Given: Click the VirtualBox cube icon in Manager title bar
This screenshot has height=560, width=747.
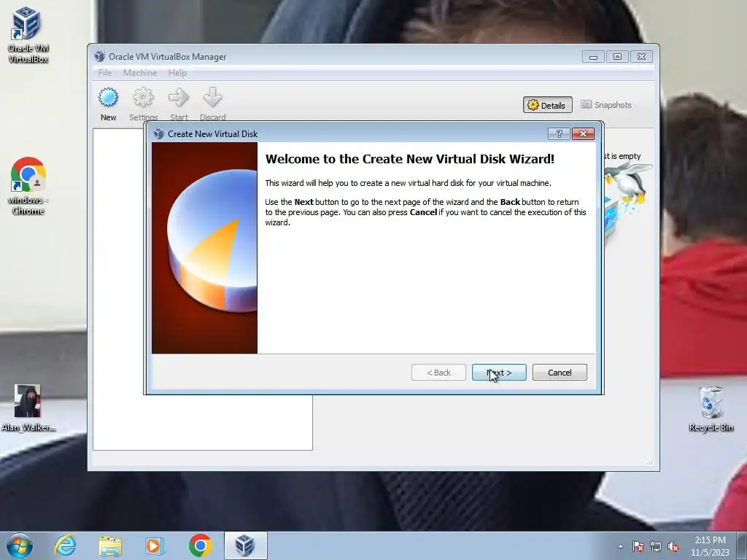Looking at the screenshot, I should (99, 57).
